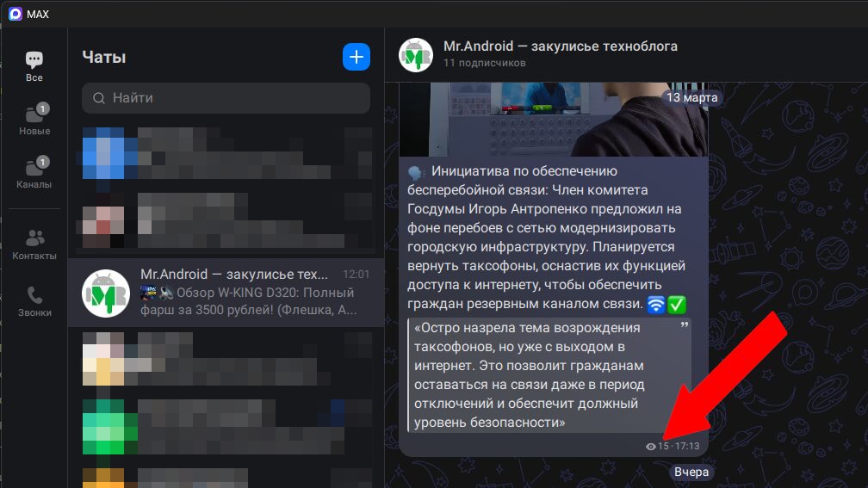Open the post image with payphone
The image size is (868, 488).
click(x=553, y=120)
